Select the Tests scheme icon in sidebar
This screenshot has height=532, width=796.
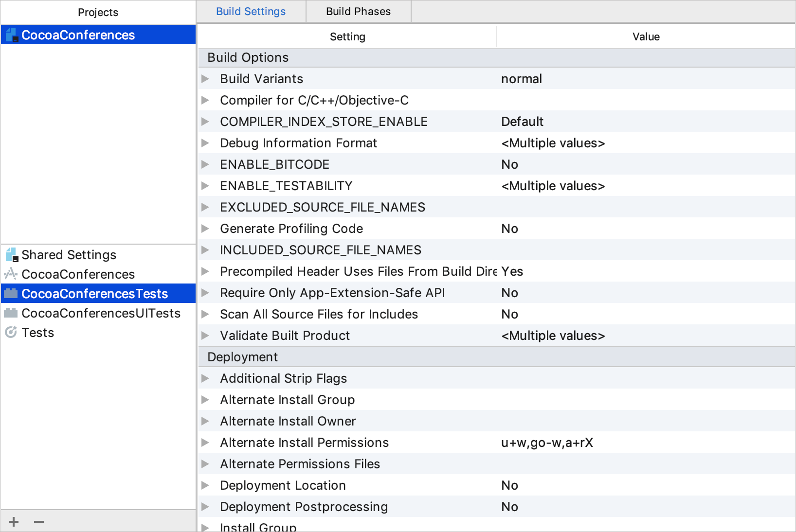[x=11, y=332]
